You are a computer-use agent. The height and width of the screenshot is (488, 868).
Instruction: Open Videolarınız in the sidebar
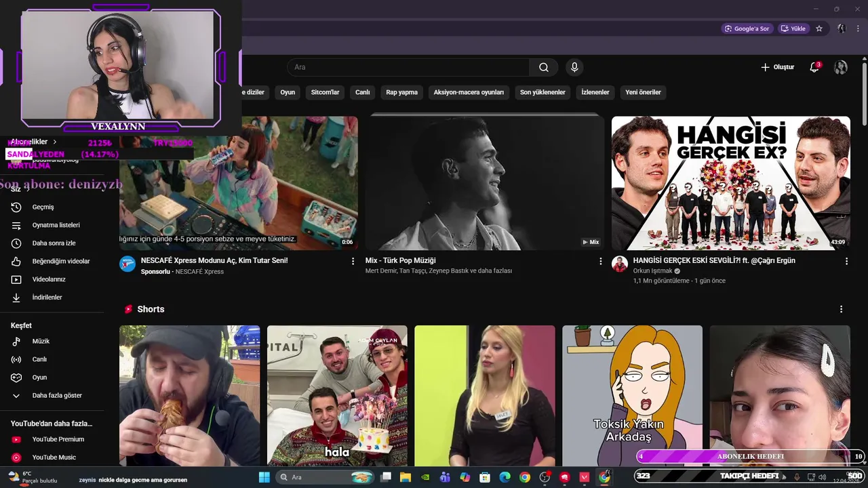pyautogui.click(x=53, y=279)
